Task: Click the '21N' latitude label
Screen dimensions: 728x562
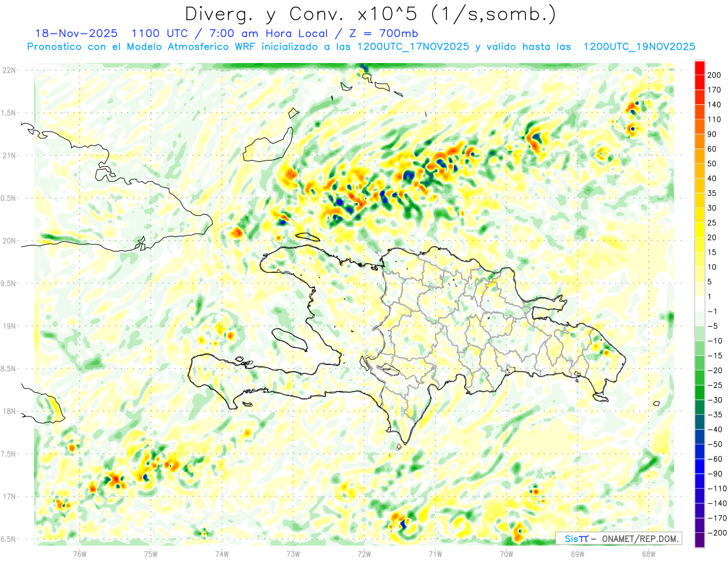Action: coord(8,156)
